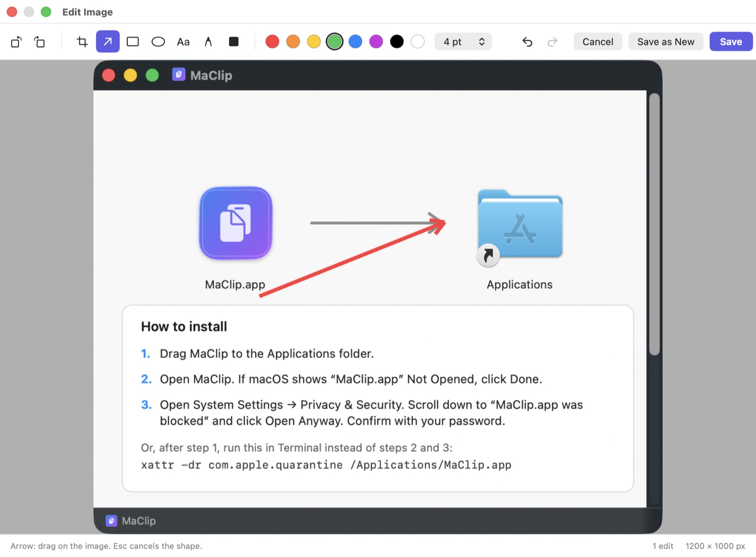Select the pen highlighter tool
This screenshot has width=756, height=557.
click(208, 42)
